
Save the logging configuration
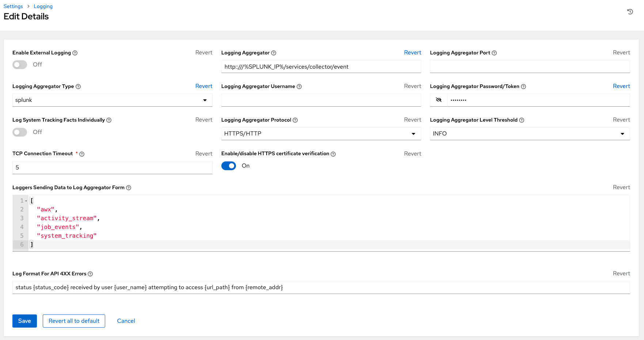pyautogui.click(x=24, y=321)
